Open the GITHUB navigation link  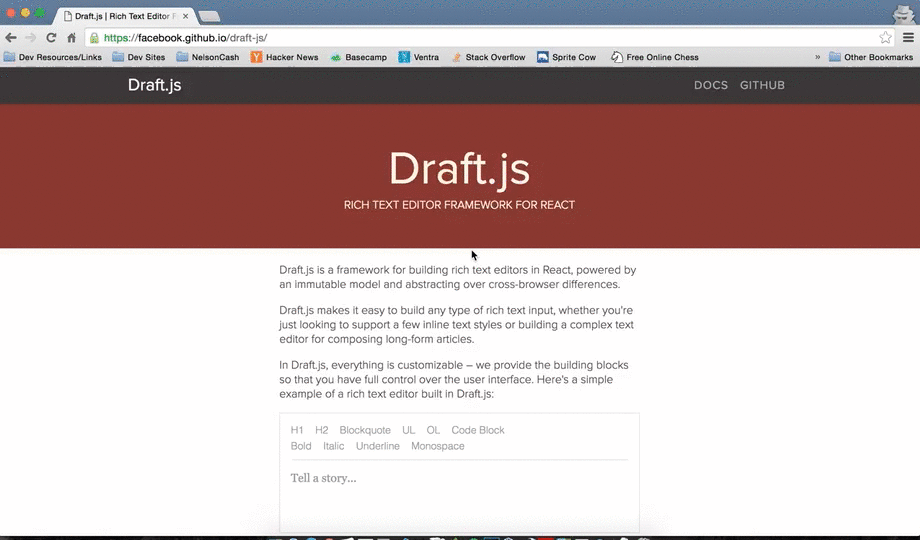coord(762,85)
